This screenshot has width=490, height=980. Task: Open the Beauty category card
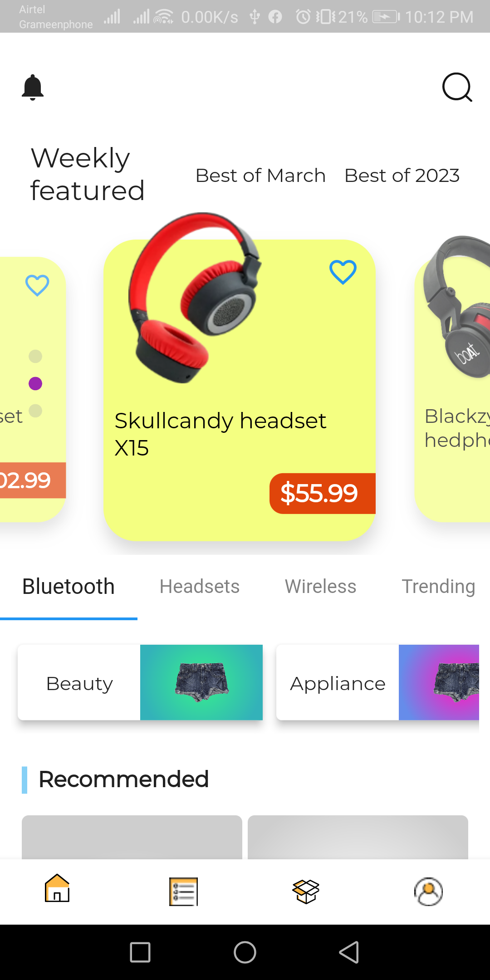click(x=140, y=682)
